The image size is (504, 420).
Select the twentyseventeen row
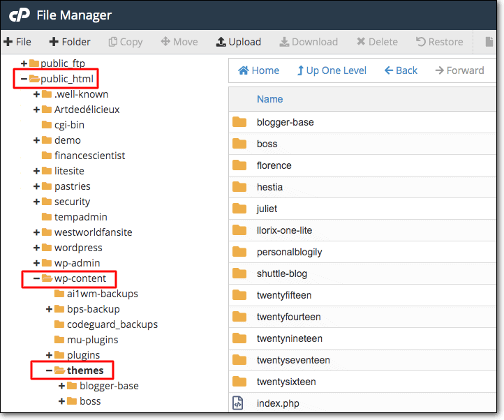coord(362,360)
